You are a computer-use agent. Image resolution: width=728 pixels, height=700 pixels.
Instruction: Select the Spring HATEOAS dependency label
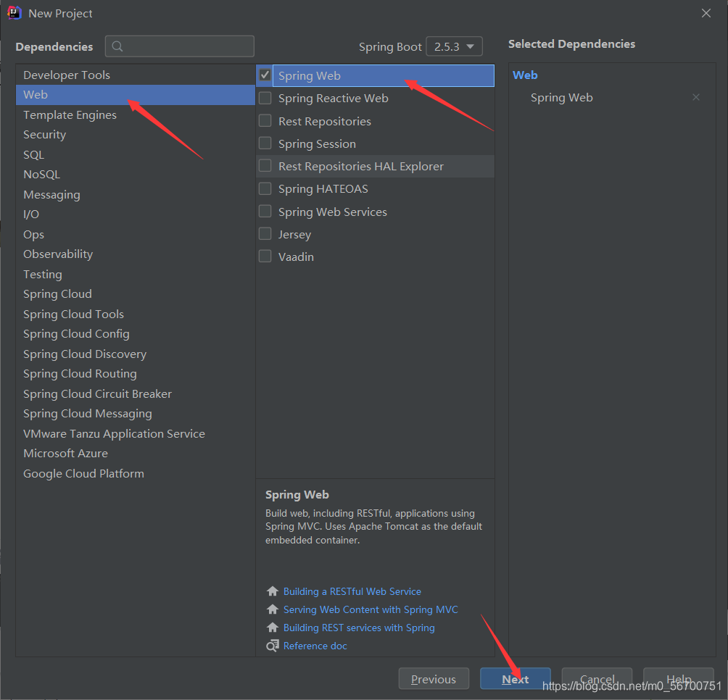point(323,189)
